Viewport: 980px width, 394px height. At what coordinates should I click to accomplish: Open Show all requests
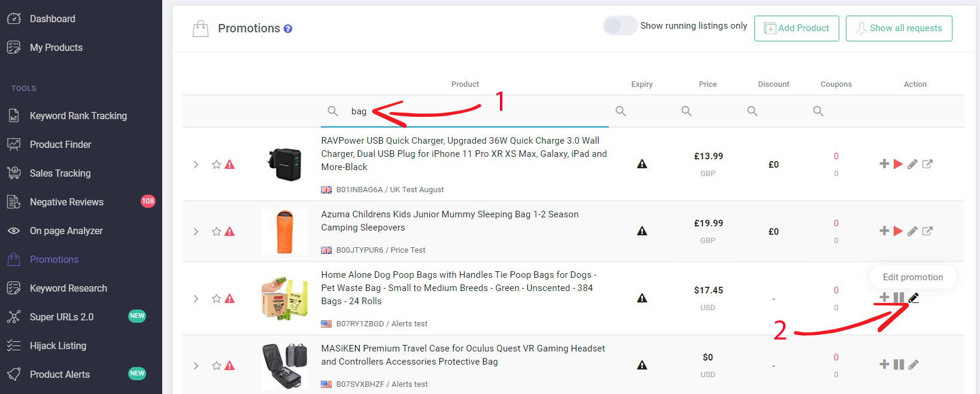tap(899, 28)
